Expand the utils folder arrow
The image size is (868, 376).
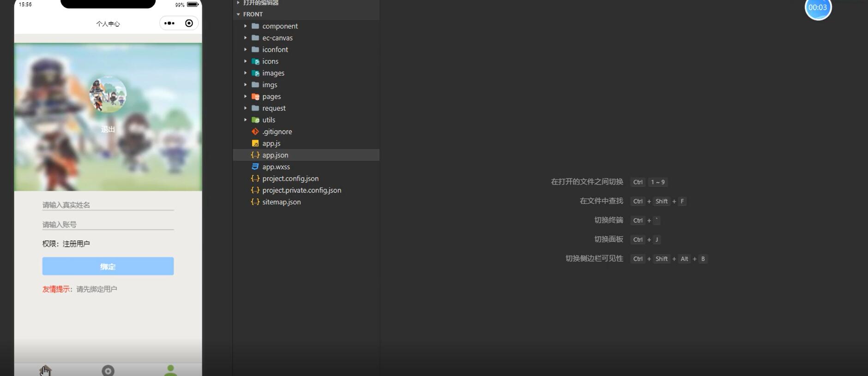coord(245,120)
